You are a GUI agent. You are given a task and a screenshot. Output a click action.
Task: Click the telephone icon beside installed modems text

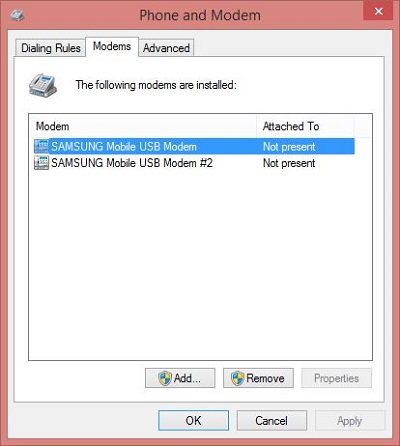43,85
